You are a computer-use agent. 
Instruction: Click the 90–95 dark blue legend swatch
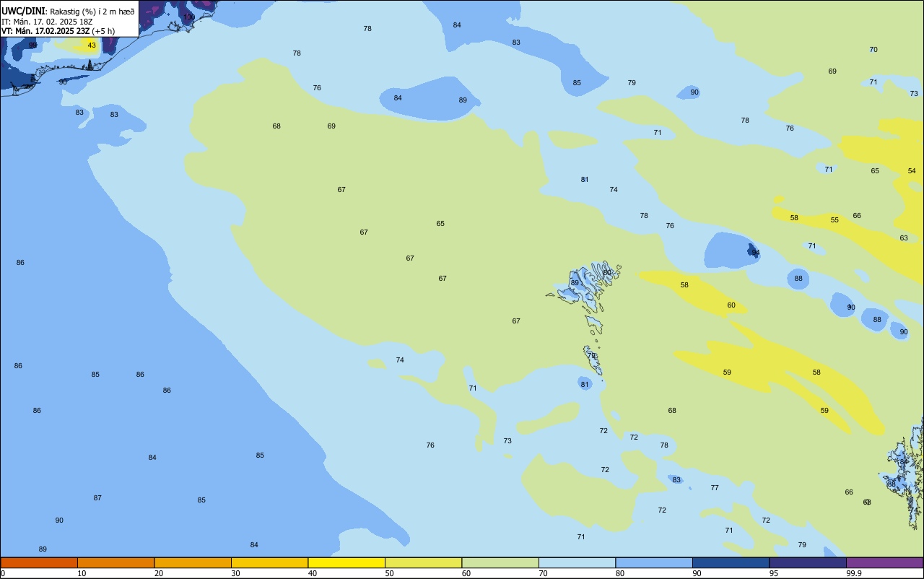click(x=731, y=562)
